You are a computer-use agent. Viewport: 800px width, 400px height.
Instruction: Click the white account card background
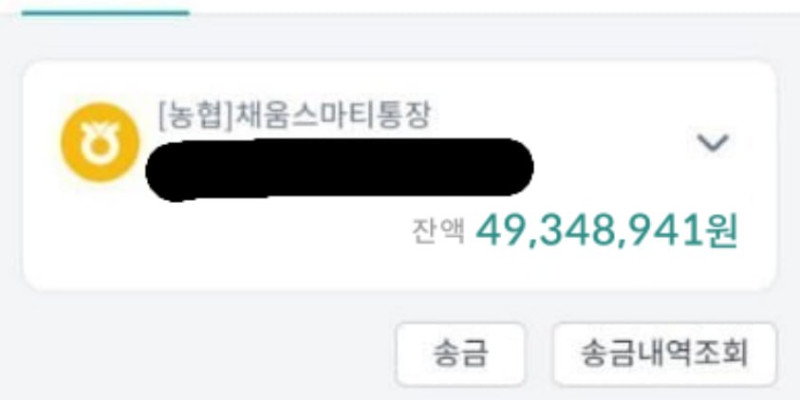point(399,176)
